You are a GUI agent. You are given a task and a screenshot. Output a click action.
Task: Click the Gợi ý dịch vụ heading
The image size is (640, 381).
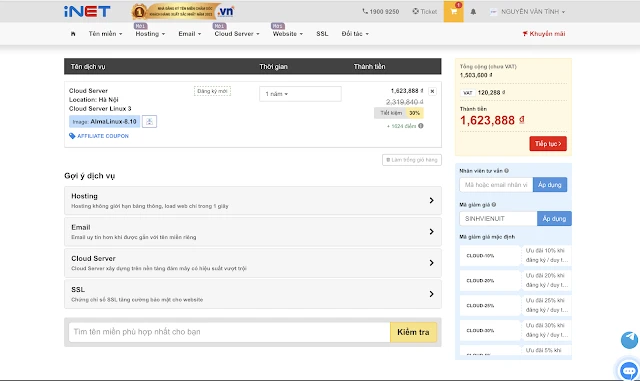click(89, 176)
